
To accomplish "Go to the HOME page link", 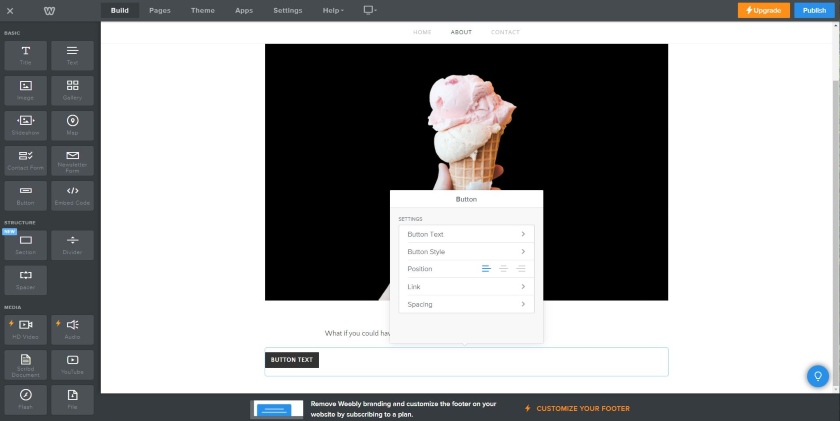I will pyautogui.click(x=422, y=32).
